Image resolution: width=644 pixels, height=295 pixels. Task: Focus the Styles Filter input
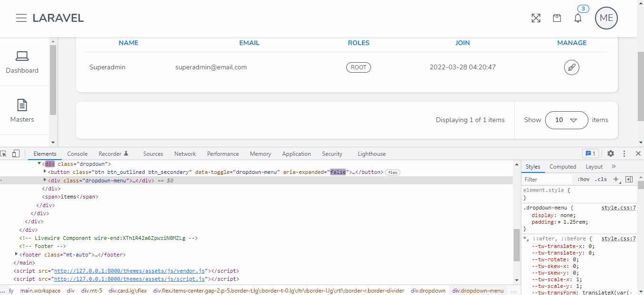tap(547, 179)
